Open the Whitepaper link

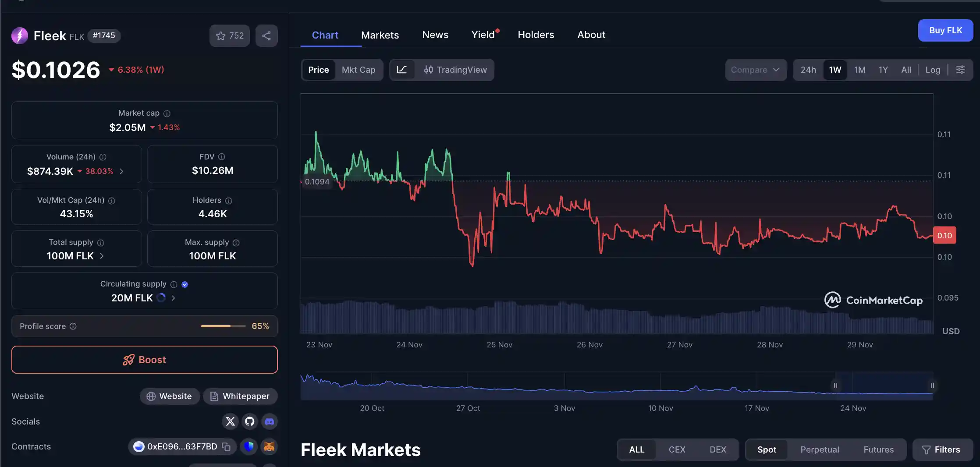point(240,396)
